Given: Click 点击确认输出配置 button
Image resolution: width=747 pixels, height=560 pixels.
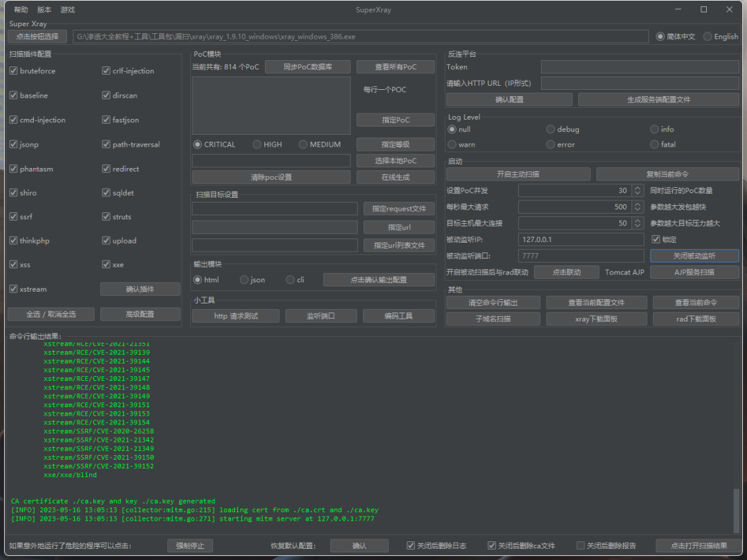Looking at the screenshot, I should point(379,280).
